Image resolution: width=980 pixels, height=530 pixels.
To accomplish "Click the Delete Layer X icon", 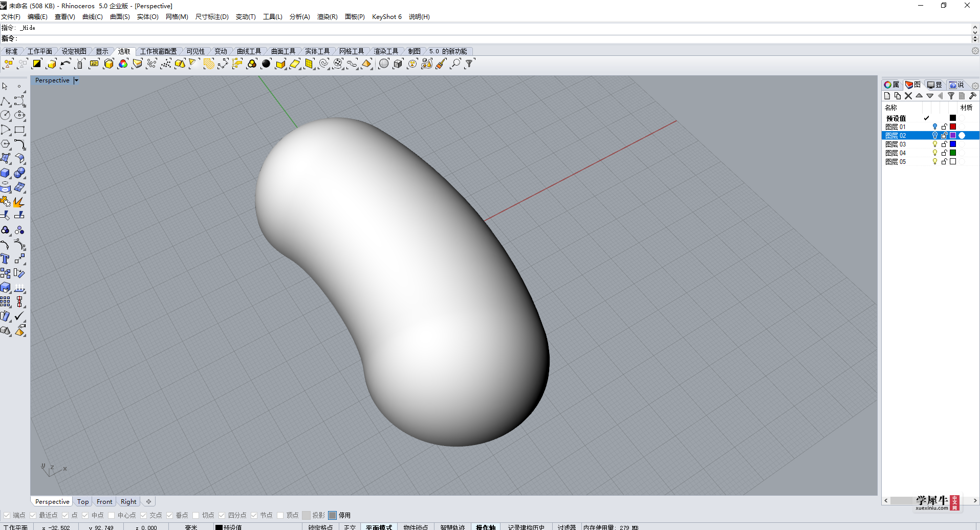I will pyautogui.click(x=908, y=96).
